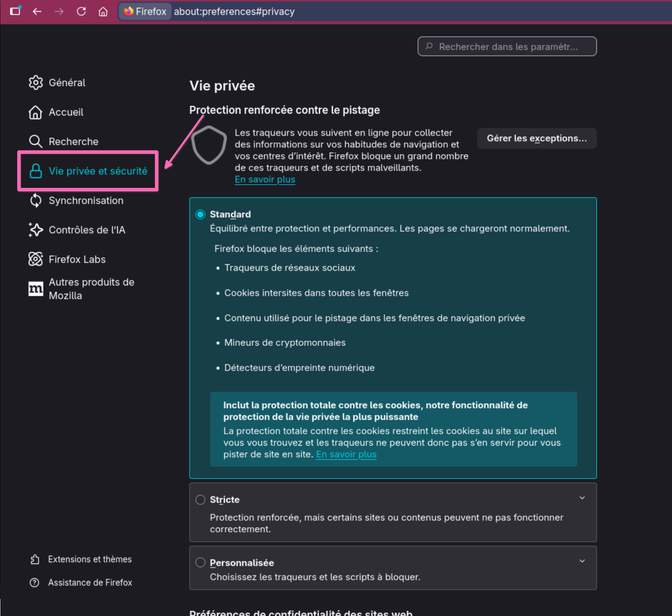Click the Mozilla 'm' logo icon

[x=35, y=289]
